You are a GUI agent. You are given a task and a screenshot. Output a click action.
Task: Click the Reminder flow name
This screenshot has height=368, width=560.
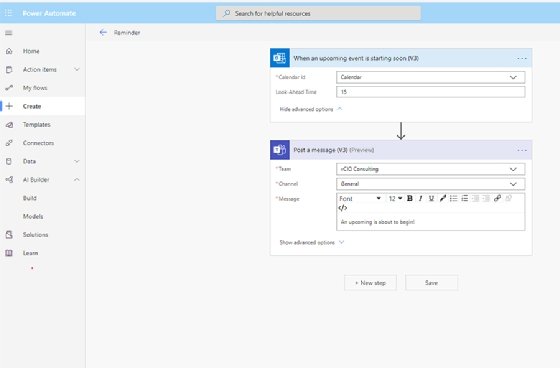127,33
